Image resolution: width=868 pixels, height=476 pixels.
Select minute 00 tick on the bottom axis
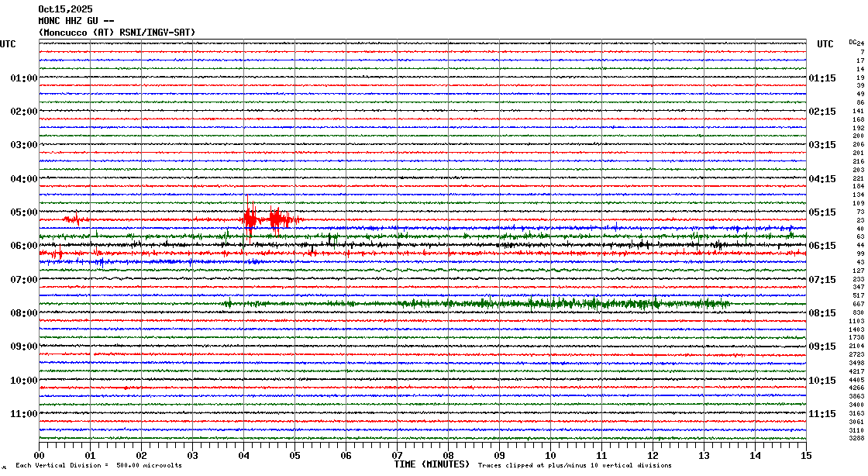pos(40,456)
